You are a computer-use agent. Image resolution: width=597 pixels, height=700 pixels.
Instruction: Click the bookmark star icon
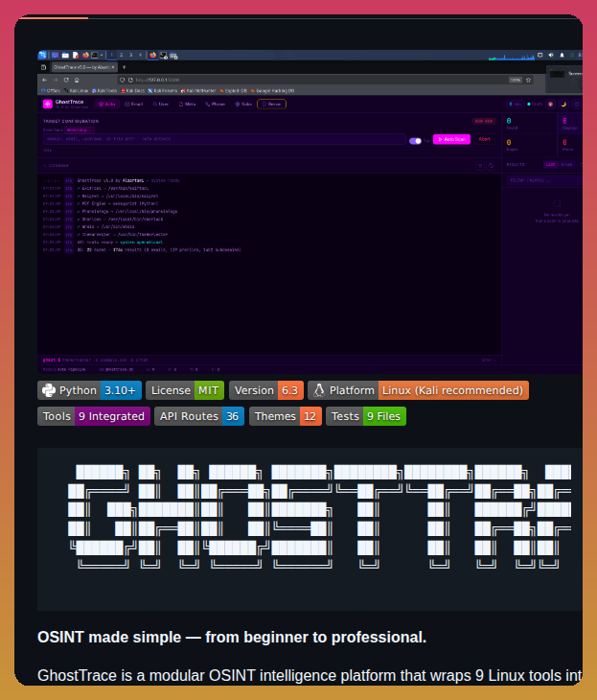528,80
